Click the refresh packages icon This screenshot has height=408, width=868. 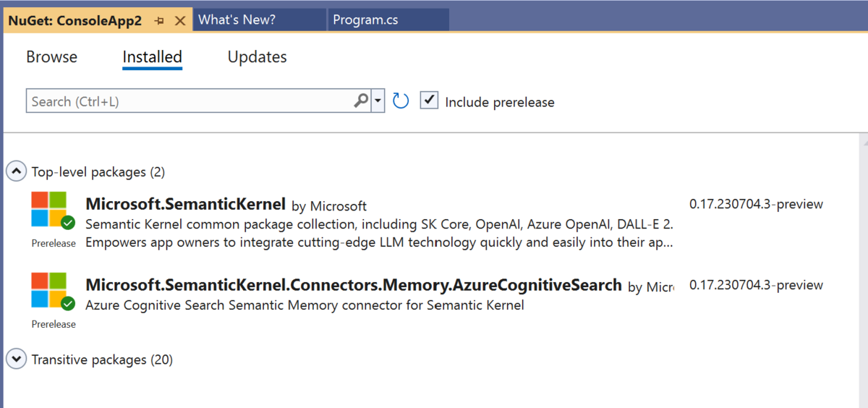click(401, 101)
